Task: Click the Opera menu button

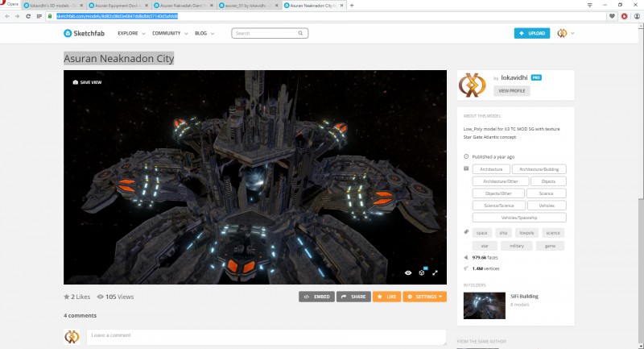Action: (x=10, y=4)
